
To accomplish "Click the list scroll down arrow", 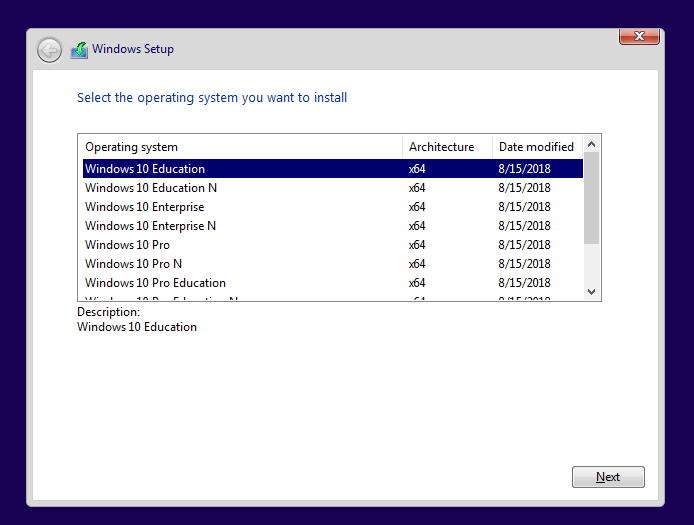I will coord(591,291).
